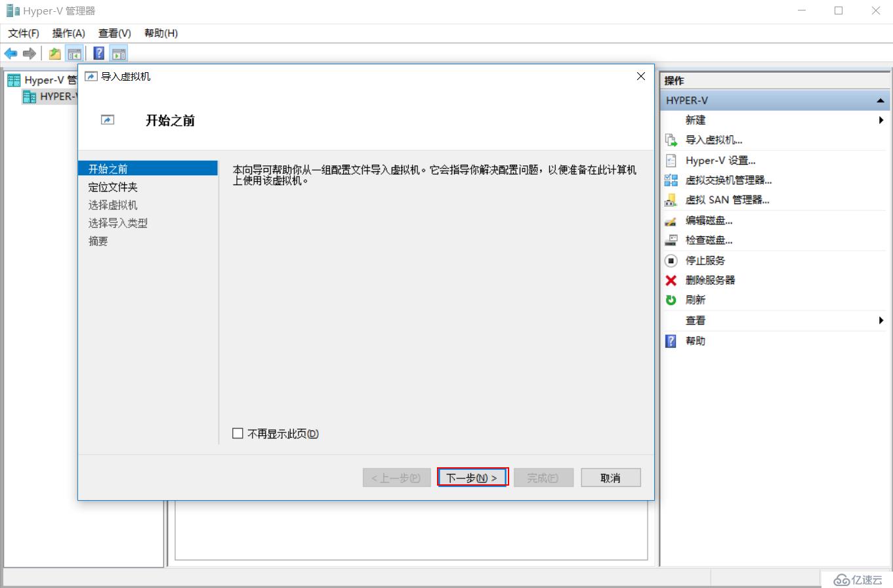Select the 开始之前 wizard step
The width and height of the screenshot is (893, 588).
148,169
